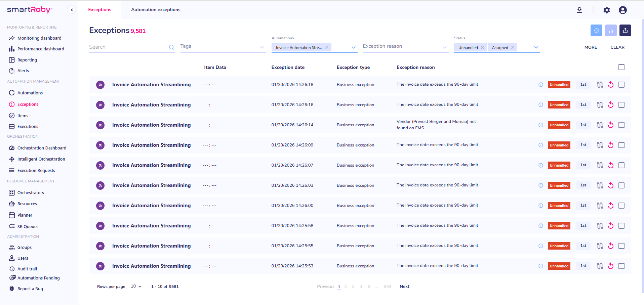
Task: Collapse the sidebar with the chevron button
Action: point(72,10)
